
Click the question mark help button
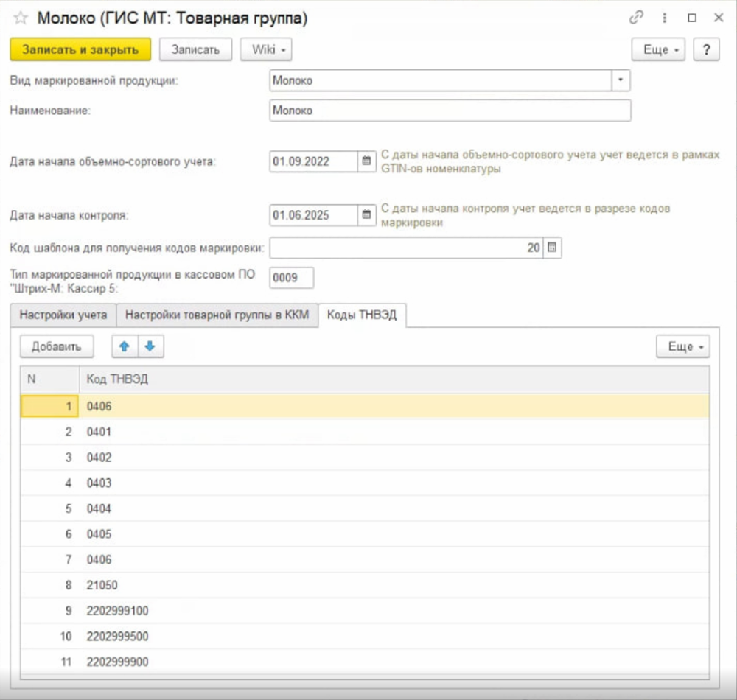706,49
